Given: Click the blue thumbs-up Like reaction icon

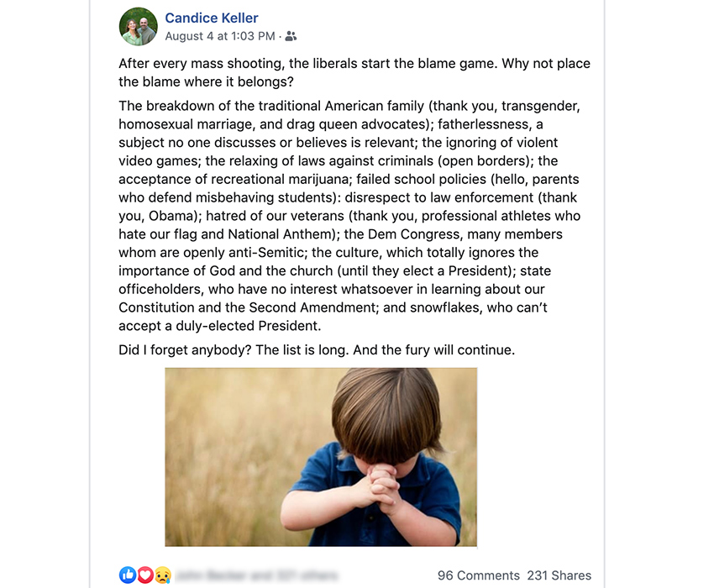Looking at the screenshot, I should [x=128, y=575].
